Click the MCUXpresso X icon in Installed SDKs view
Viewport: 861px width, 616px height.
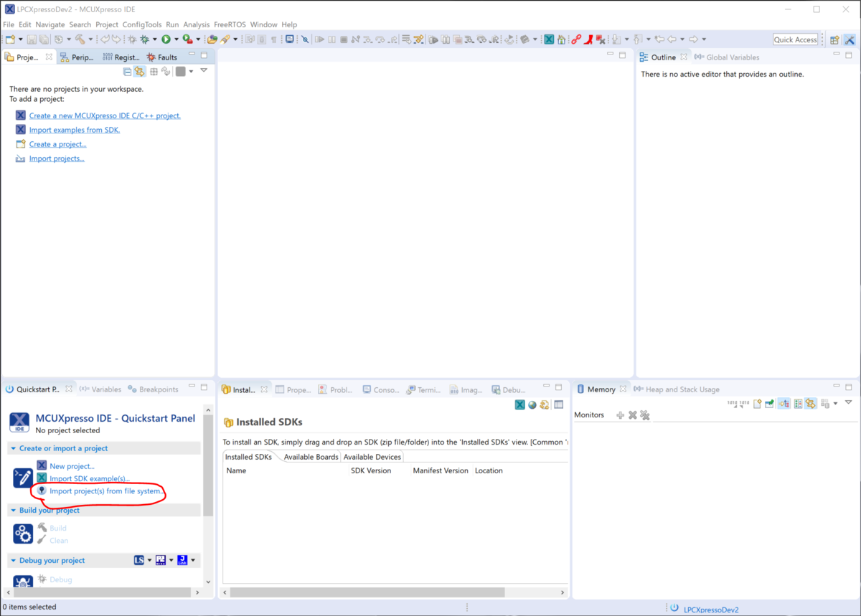519,405
